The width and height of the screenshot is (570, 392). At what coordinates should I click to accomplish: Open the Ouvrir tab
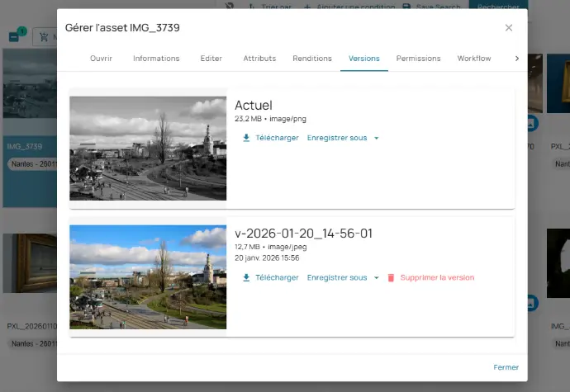point(101,59)
